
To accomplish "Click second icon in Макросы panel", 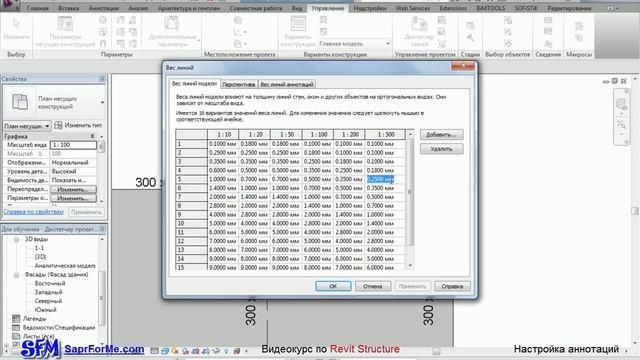I will (579, 38).
